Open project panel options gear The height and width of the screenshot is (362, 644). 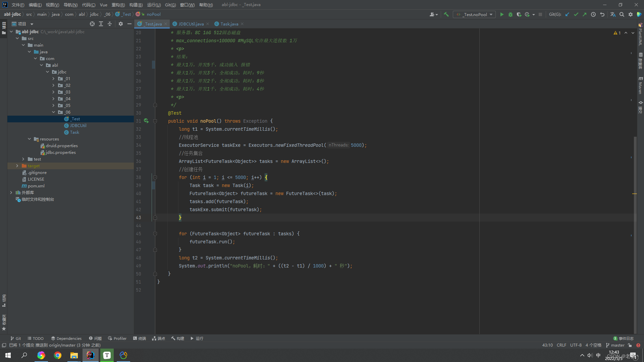[121, 24]
